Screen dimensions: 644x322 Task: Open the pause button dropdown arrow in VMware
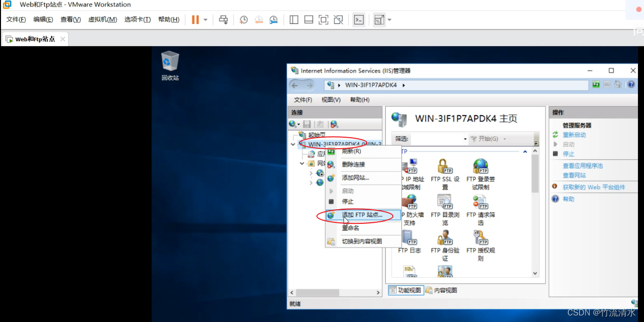[205, 20]
